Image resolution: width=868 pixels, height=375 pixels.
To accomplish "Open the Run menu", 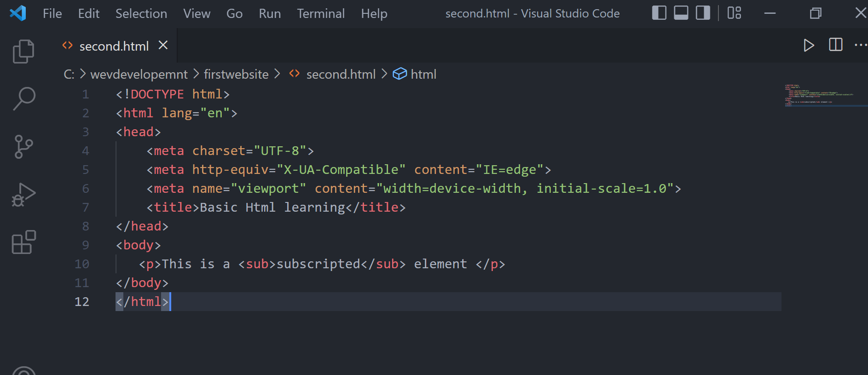I will point(270,13).
